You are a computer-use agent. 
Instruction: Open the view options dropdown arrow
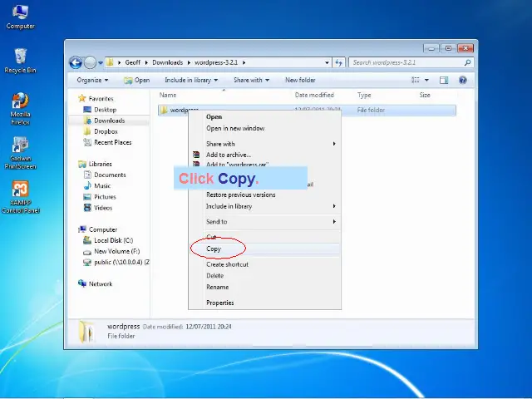[x=426, y=80]
